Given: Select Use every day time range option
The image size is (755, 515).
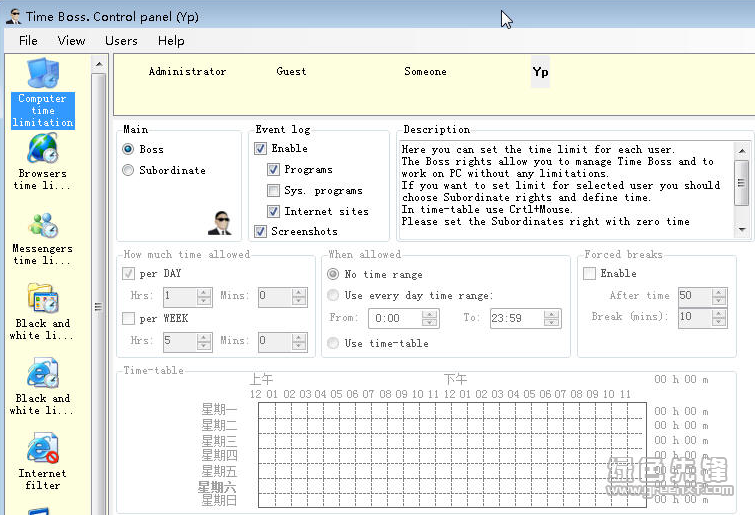Looking at the screenshot, I should click(x=333, y=295).
